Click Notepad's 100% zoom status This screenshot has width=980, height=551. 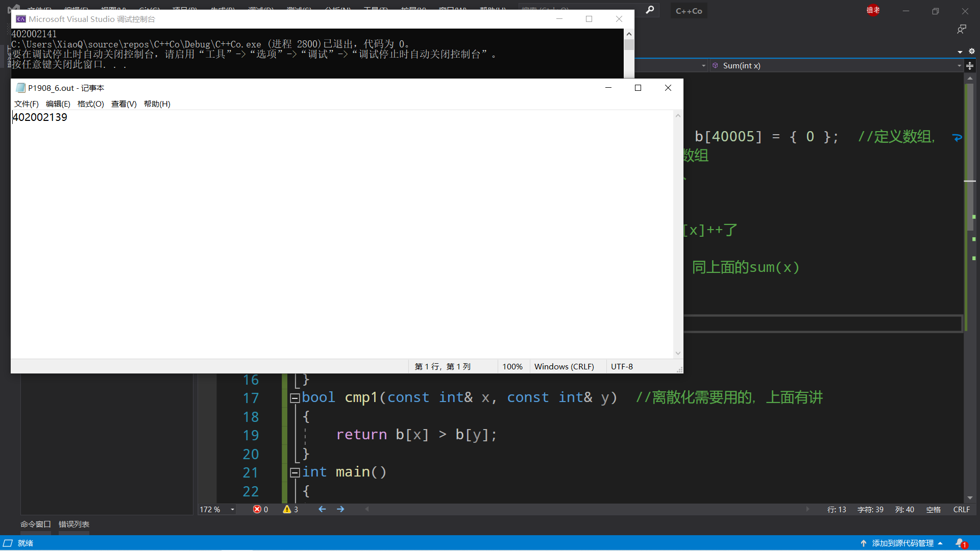(512, 366)
